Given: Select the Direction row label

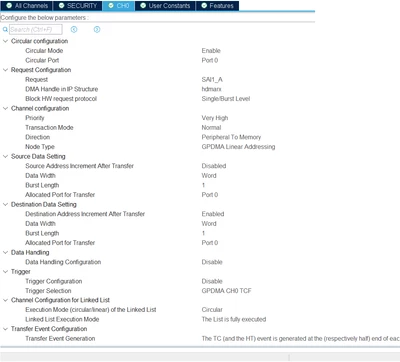Looking at the screenshot, I should tap(37, 137).
